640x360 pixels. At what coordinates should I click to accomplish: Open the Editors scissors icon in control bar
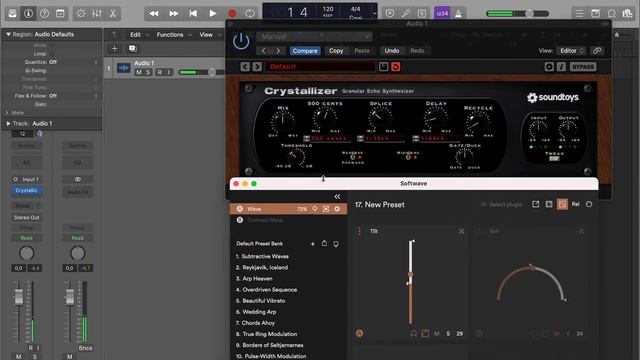(113, 13)
